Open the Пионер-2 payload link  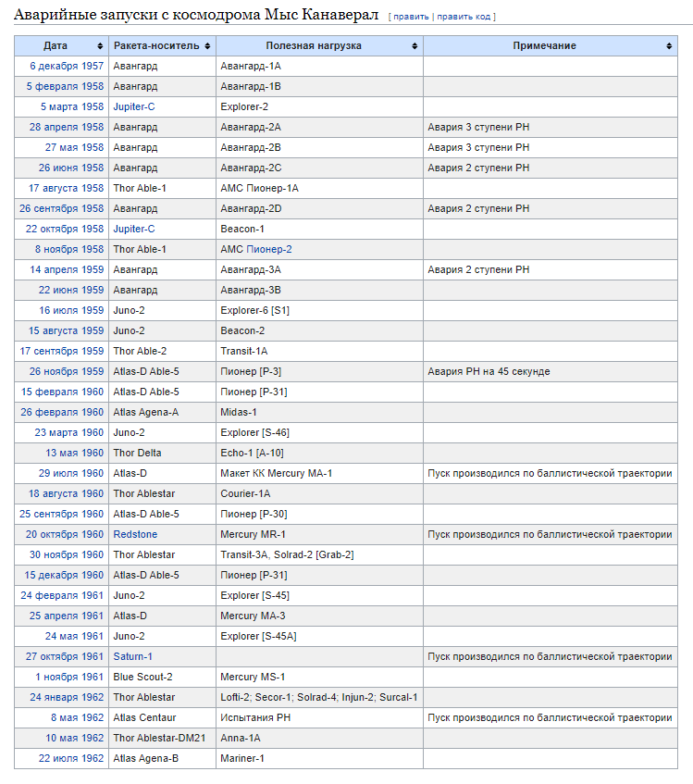click(269, 250)
